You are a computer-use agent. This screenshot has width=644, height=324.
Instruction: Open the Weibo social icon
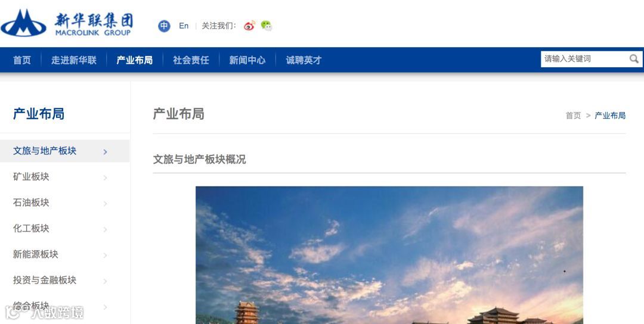pyautogui.click(x=249, y=26)
